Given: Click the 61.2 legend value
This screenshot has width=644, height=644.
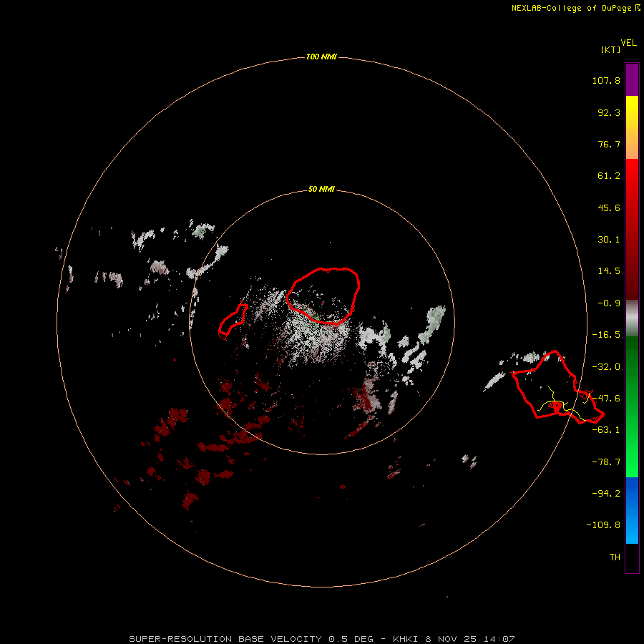Looking at the screenshot, I should coord(609,176).
